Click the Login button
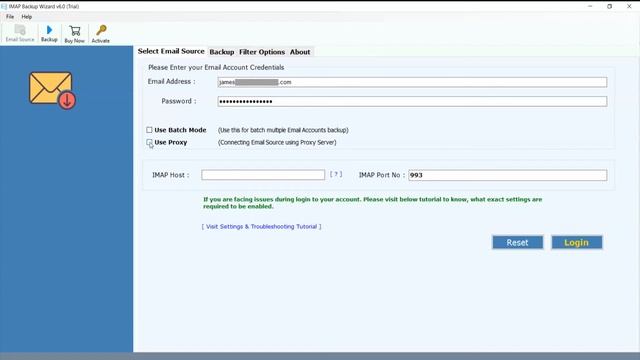 tap(576, 242)
